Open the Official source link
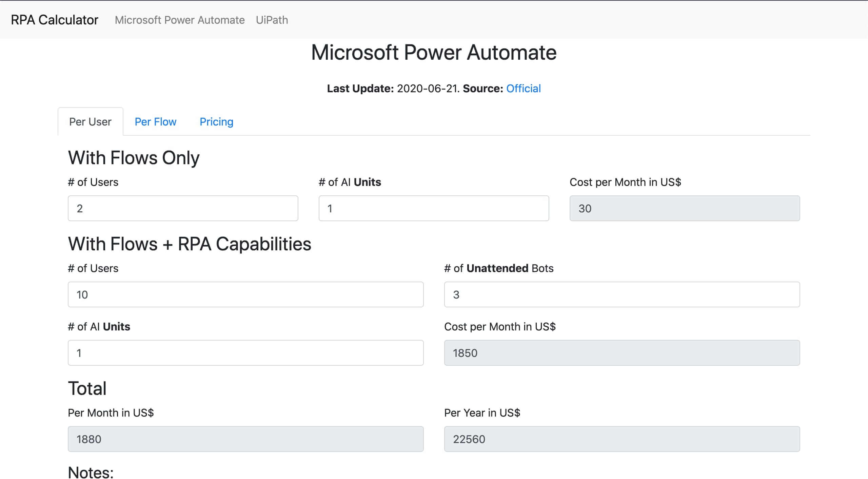 [x=523, y=89]
